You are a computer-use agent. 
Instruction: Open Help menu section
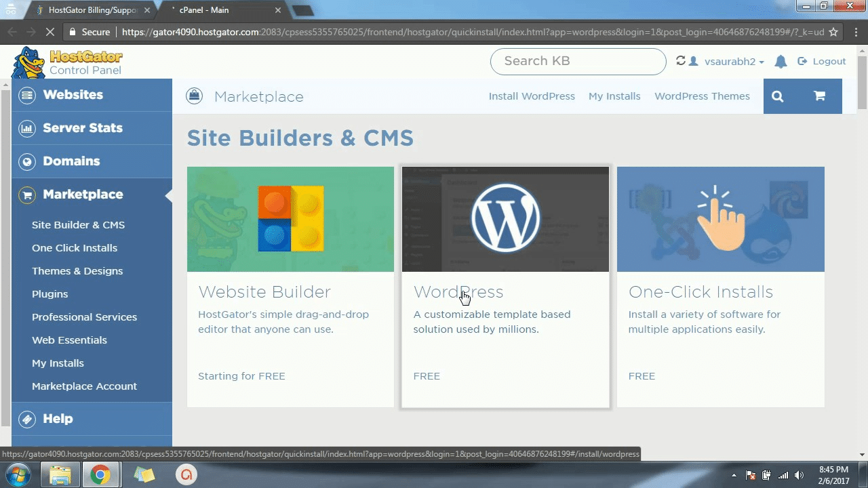click(92, 419)
